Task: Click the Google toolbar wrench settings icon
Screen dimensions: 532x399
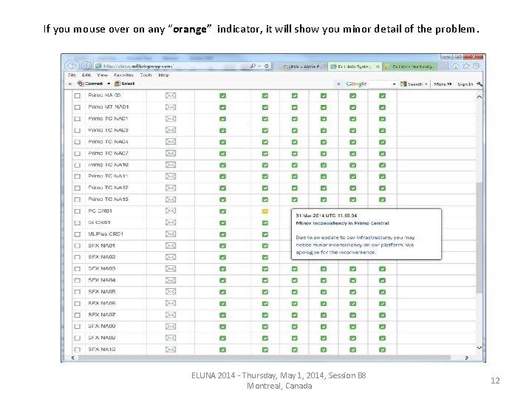Action: (480, 83)
